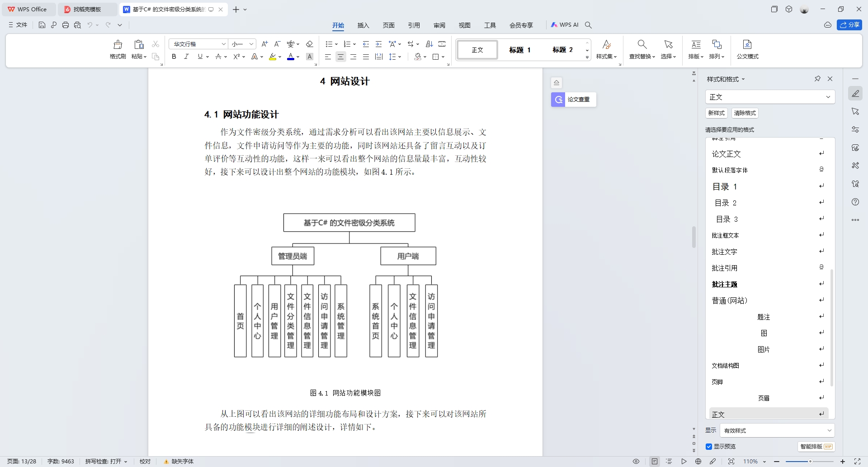This screenshot has height=467, width=868.
Task: Toggle underline formatting
Action: click(200, 57)
